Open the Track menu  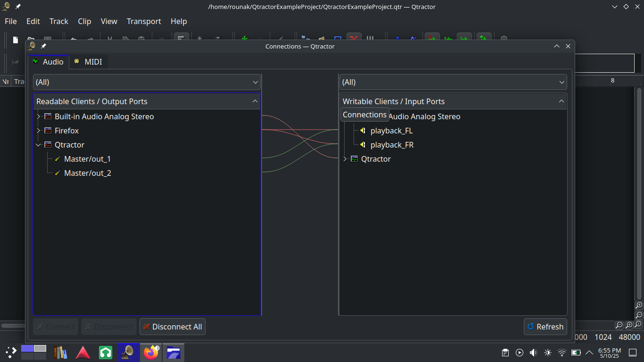(x=59, y=21)
